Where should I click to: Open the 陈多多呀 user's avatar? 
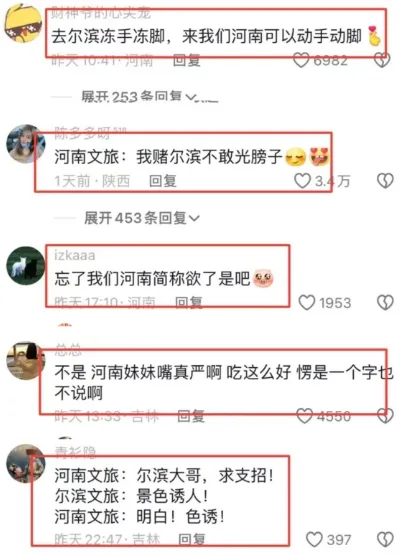(26, 144)
